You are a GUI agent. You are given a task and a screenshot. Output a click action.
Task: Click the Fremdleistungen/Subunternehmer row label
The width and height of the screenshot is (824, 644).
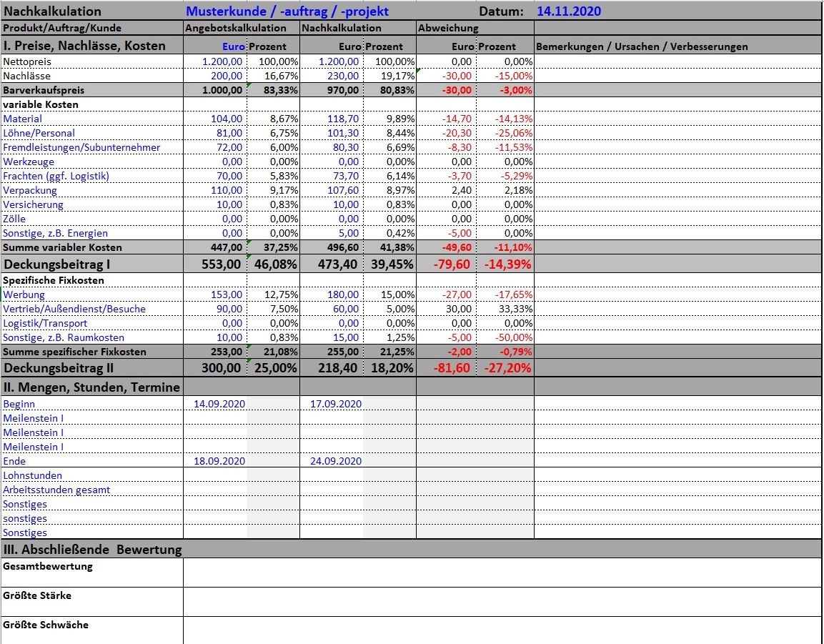(81, 147)
